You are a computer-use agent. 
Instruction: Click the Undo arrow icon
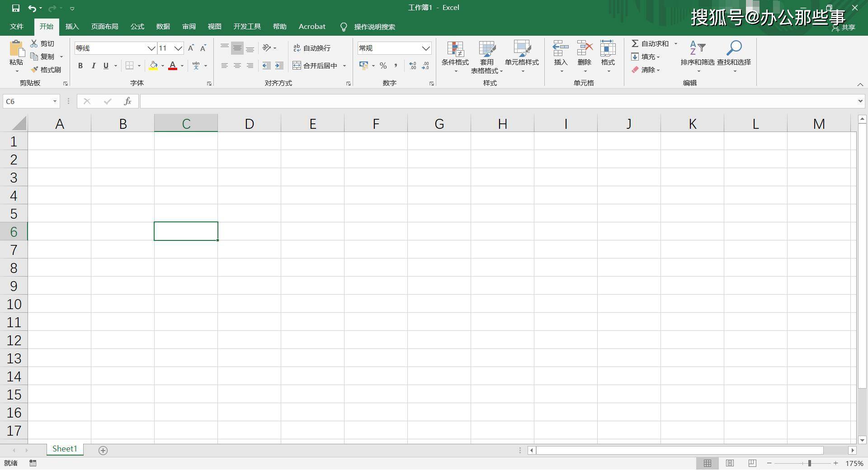(x=32, y=8)
